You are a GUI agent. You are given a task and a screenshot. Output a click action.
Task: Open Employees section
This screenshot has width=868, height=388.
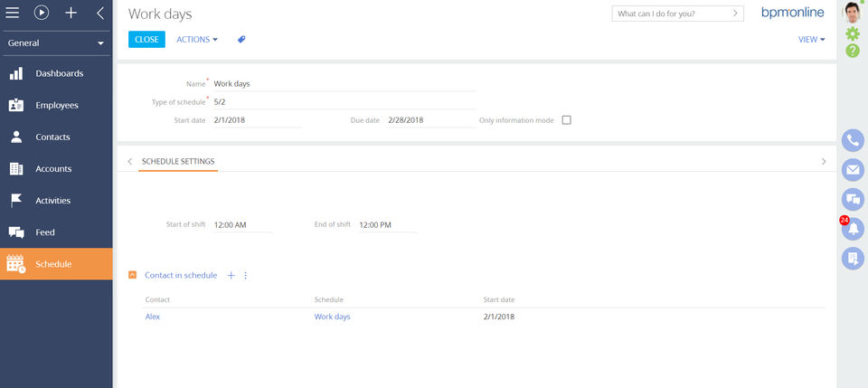tap(56, 105)
